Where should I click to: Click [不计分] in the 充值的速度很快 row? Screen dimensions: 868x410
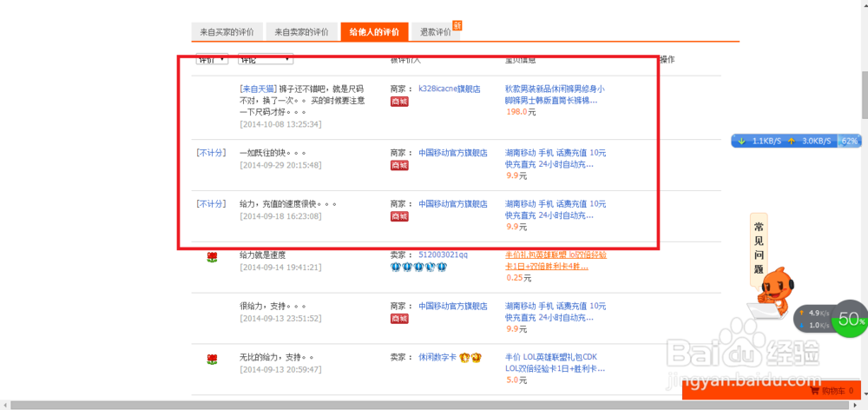[212, 203]
